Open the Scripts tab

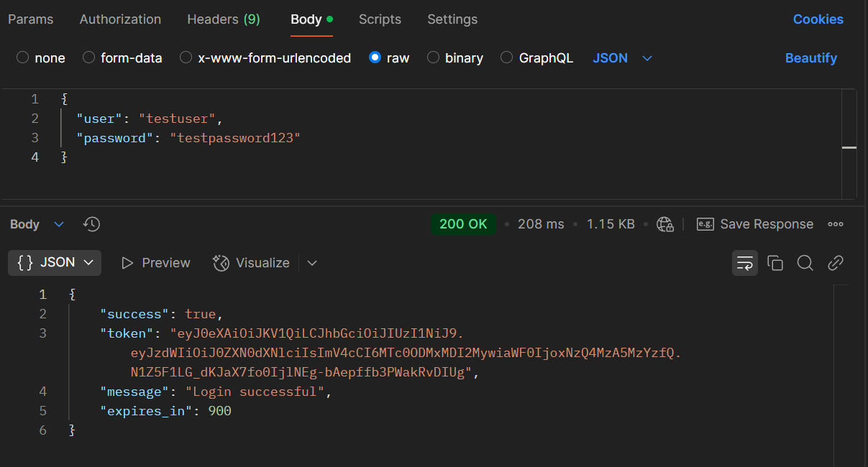[380, 19]
